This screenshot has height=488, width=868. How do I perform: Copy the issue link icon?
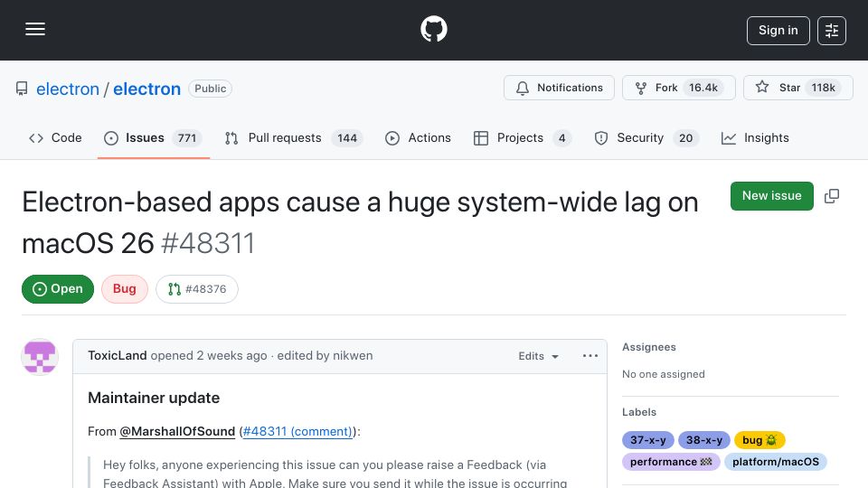(x=832, y=196)
